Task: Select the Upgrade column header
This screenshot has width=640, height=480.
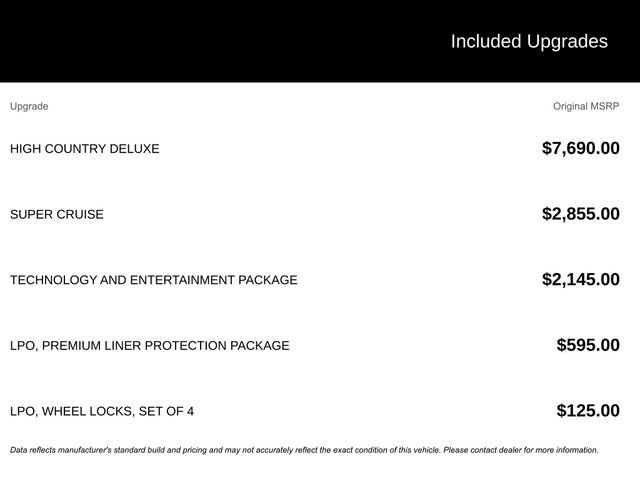Action: coord(29,106)
